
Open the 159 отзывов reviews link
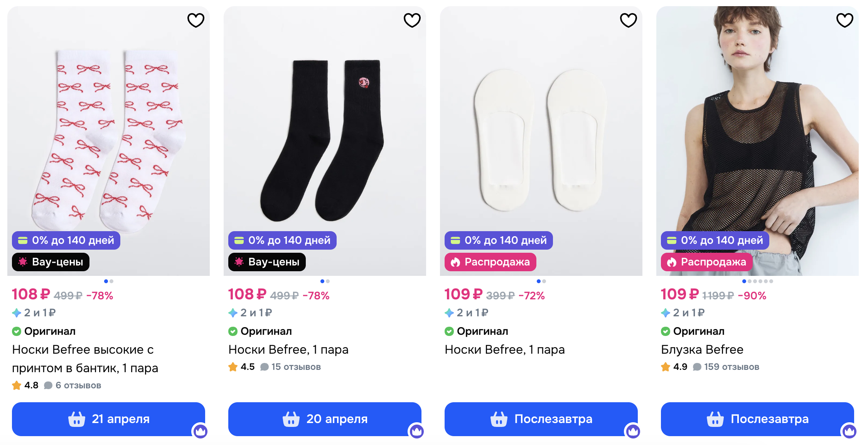click(731, 367)
